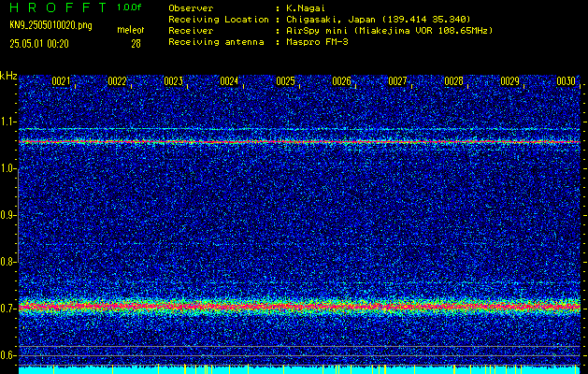The image size is (588, 374).
Task: Click the faint cyan line above the red carrier
Action: coord(299,129)
